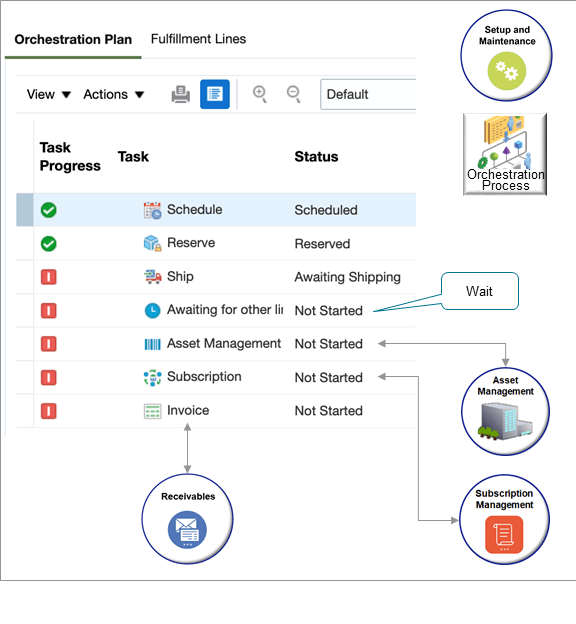Click the Schedule calendar icon
Screen dimensions: 576x624
pyautogui.click(x=152, y=210)
